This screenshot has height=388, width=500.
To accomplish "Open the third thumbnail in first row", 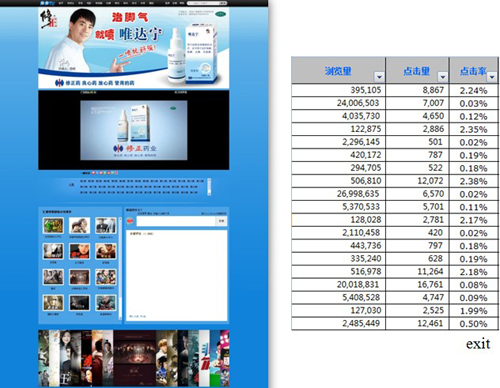I will coord(106,226).
